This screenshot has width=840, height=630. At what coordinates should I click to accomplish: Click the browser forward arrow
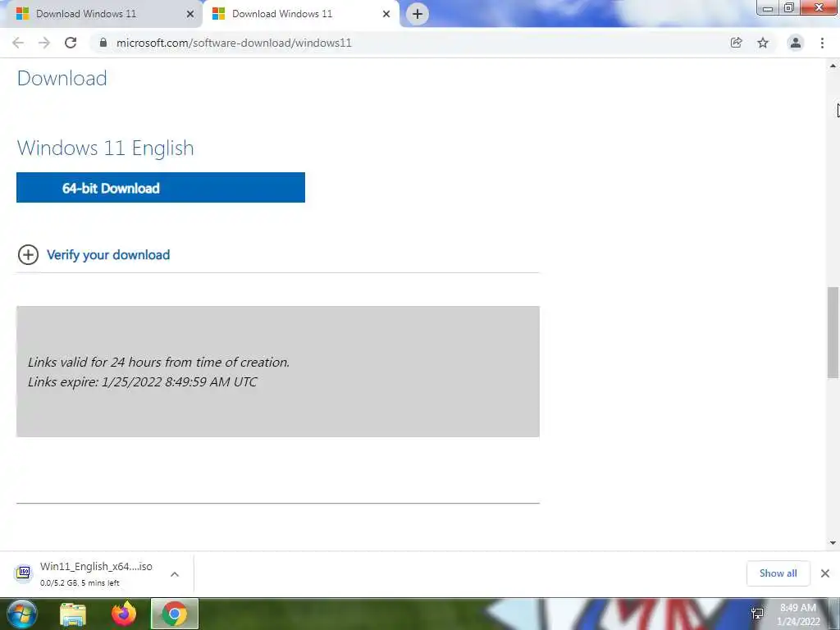pyautogui.click(x=44, y=43)
